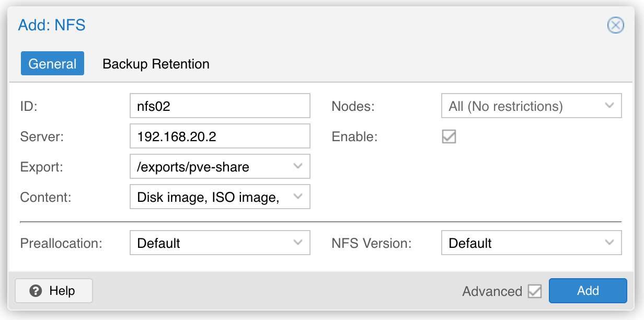Expand the Export path /exports/pve-share list

tap(220, 167)
